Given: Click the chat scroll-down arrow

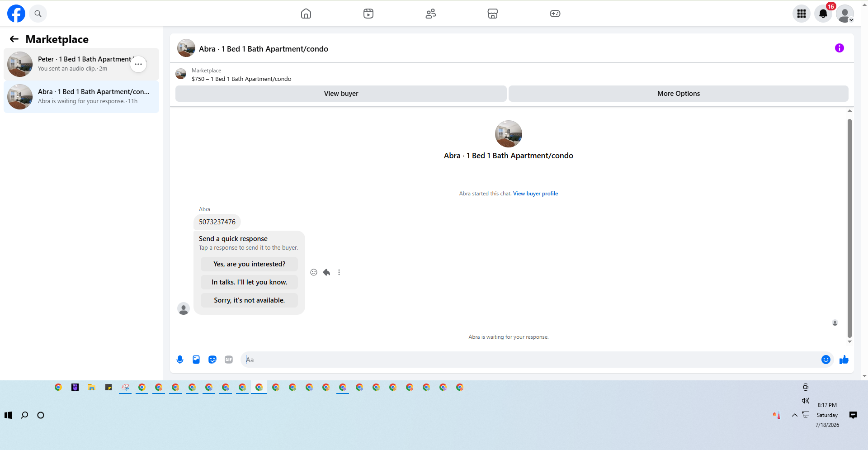Looking at the screenshot, I should pos(850,341).
